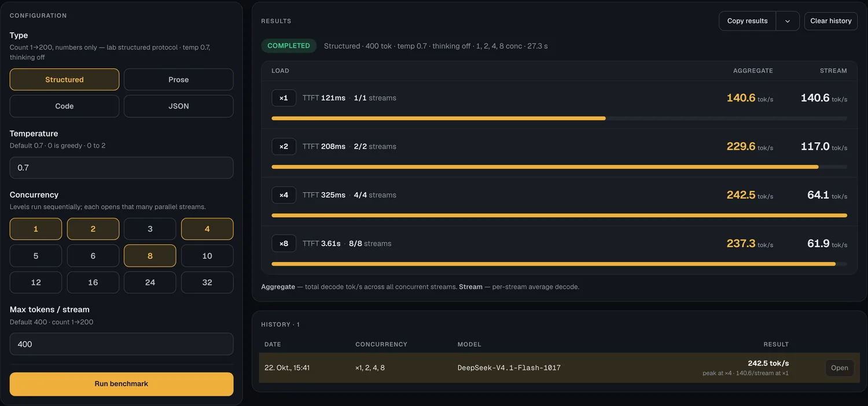
Task: Open the history entry with Open button
Action: (840, 368)
